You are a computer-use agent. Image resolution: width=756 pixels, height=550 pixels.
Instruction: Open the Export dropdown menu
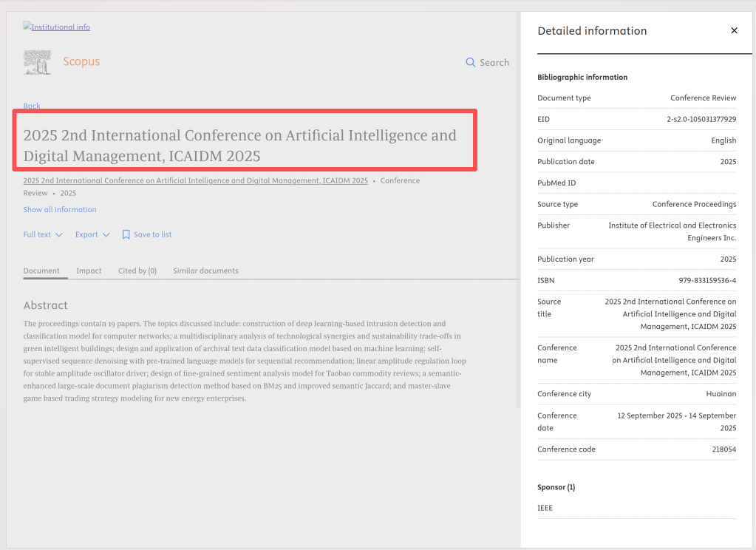pos(92,234)
